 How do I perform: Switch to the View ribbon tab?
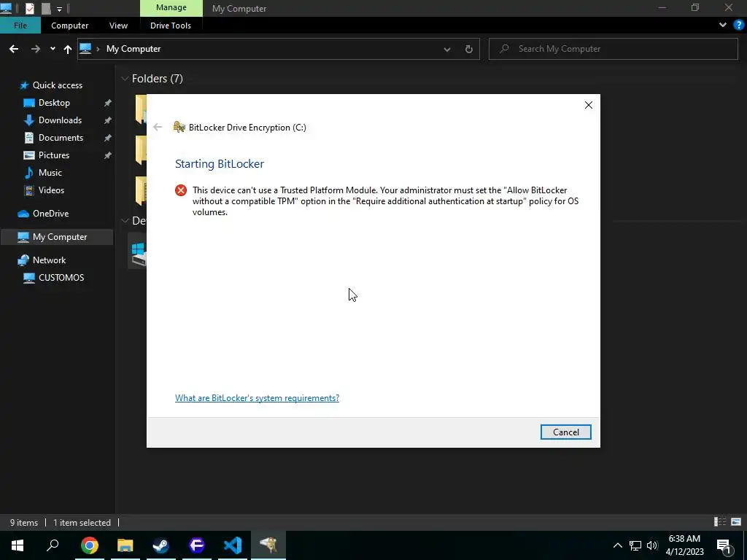click(x=118, y=26)
